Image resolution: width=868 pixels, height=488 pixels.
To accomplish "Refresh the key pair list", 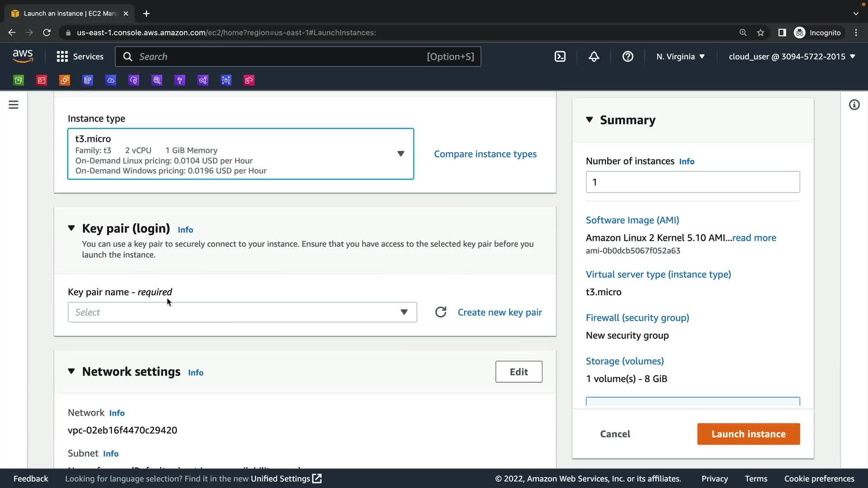I will [x=441, y=312].
